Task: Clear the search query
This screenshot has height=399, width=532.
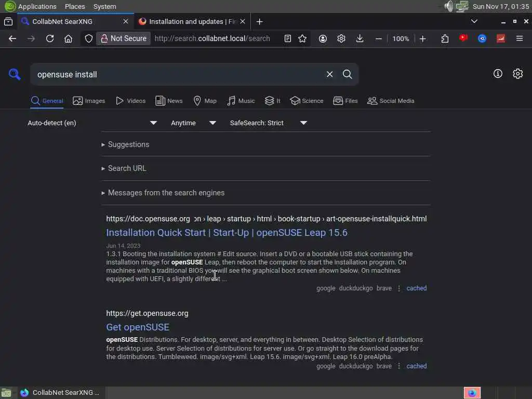Action: point(329,74)
